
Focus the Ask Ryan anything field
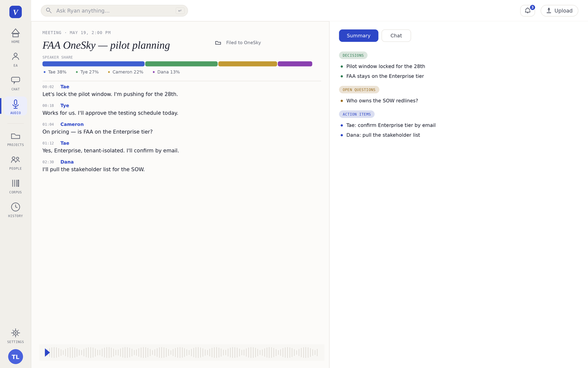(x=115, y=11)
